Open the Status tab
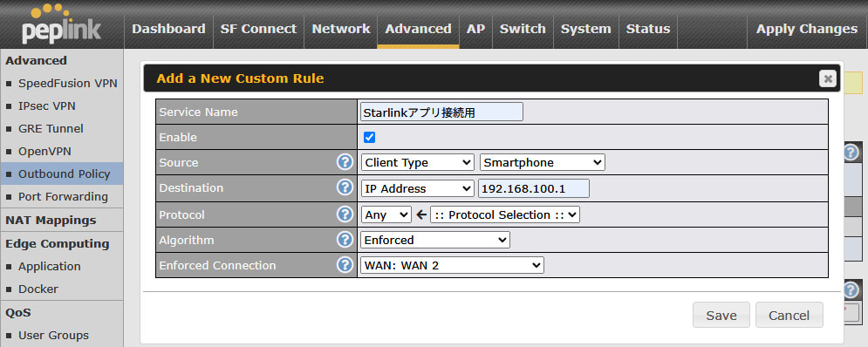 click(x=647, y=29)
